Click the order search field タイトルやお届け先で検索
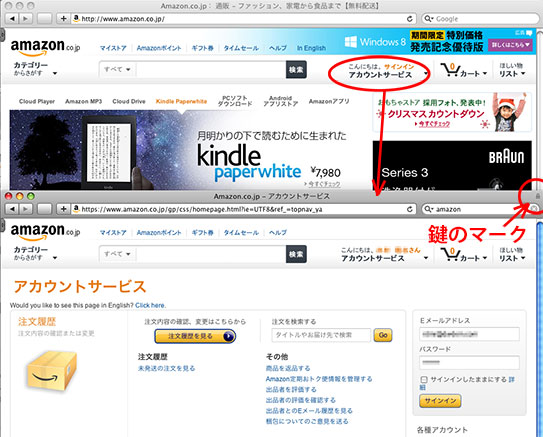Screen dimensions: 543x437 click(x=321, y=335)
